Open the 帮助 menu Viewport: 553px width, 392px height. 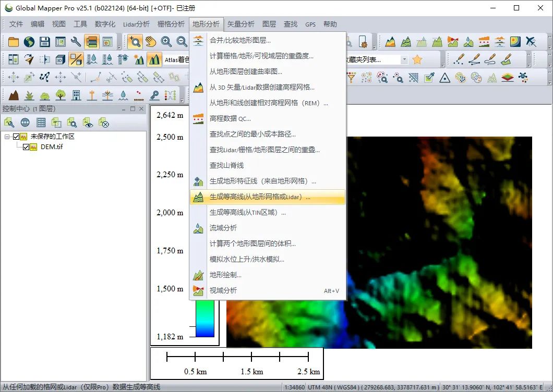(x=330, y=24)
